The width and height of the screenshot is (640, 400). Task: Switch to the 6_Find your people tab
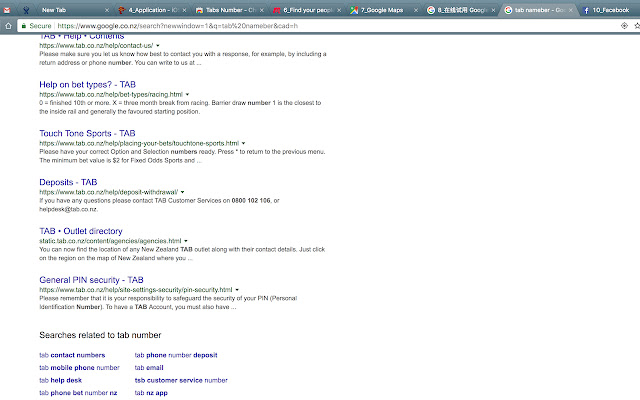click(304, 10)
